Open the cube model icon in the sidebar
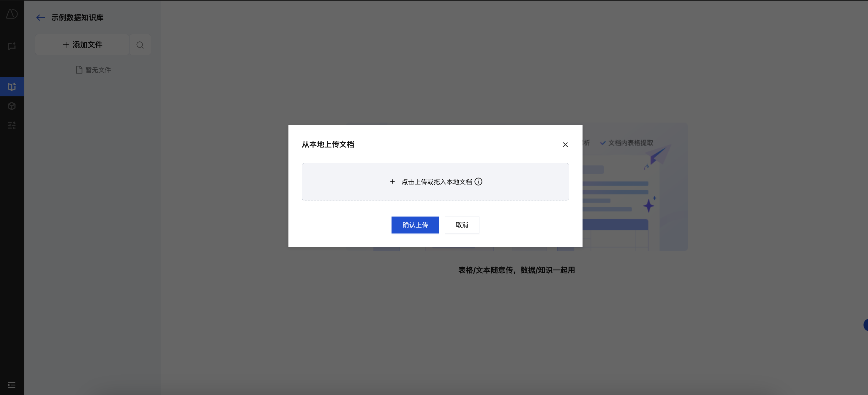This screenshot has height=395, width=868. click(12, 106)
